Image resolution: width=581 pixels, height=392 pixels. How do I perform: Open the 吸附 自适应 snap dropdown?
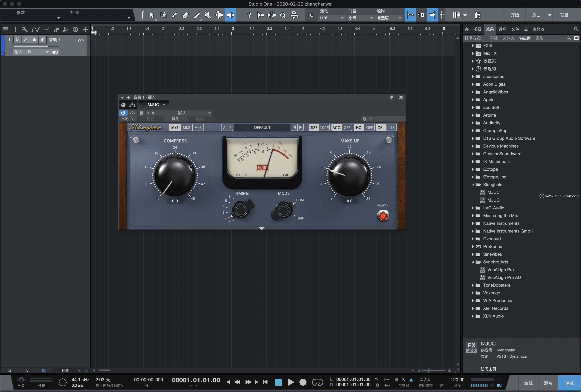click(389, 18)
